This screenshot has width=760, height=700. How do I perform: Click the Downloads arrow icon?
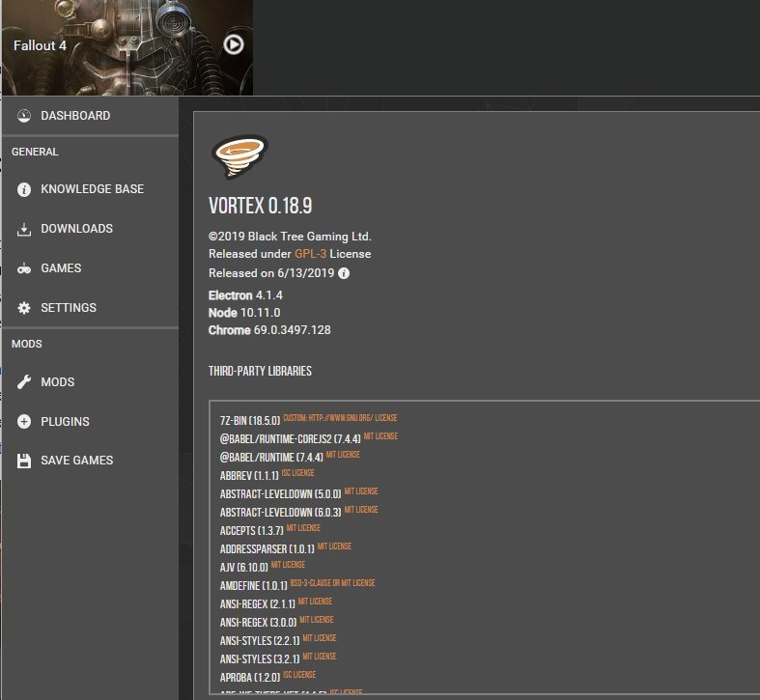coord(24,229)
